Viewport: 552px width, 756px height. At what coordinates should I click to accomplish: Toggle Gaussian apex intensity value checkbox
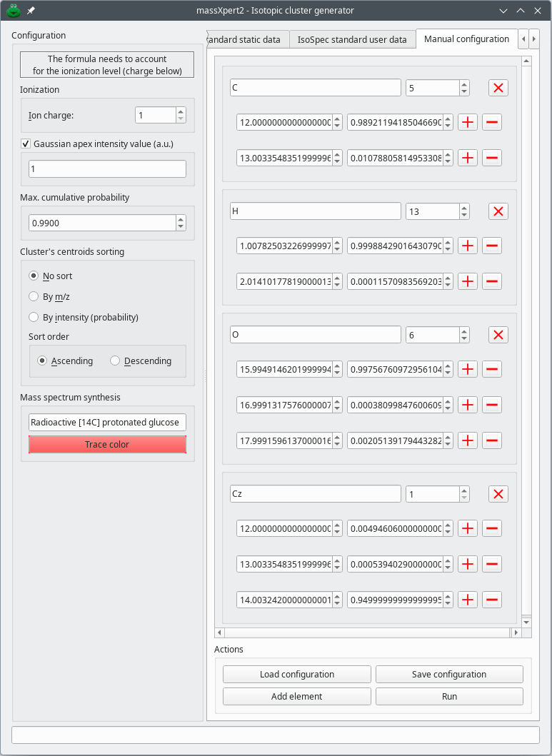[26, 143]
